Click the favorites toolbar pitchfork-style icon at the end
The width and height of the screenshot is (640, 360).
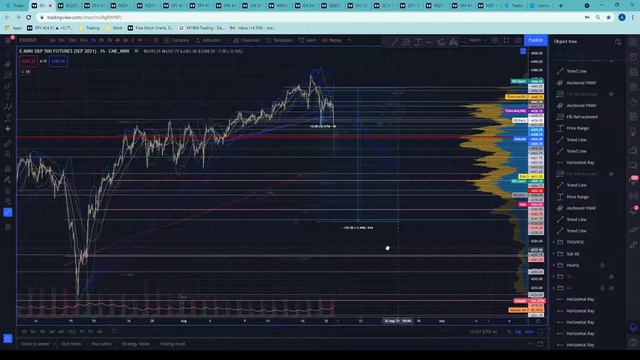(x=453, y=42)
